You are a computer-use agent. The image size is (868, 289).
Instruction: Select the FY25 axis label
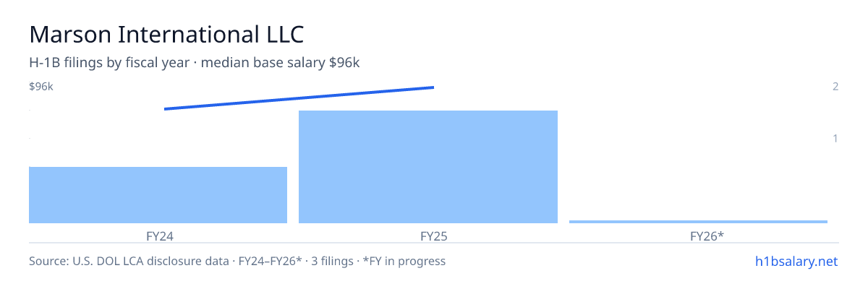(x=428, y=236)
